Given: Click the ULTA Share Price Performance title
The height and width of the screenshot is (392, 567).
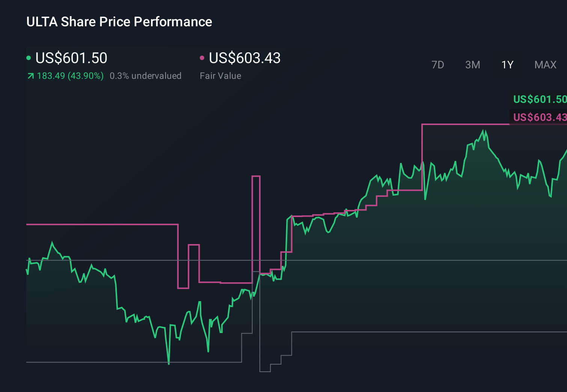Looking at the screenshot, I should pos(119,22).
